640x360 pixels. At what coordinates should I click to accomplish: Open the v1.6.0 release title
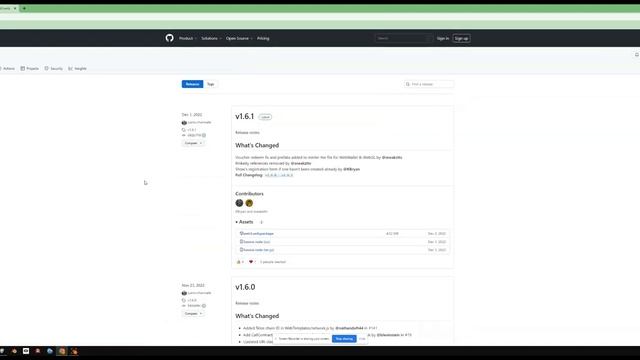(x=245, y=287)
